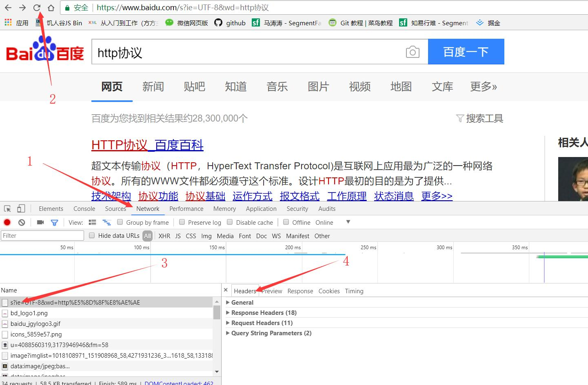Open the Performance tab
Screen dimensions: 588x385
pos(186,209)
